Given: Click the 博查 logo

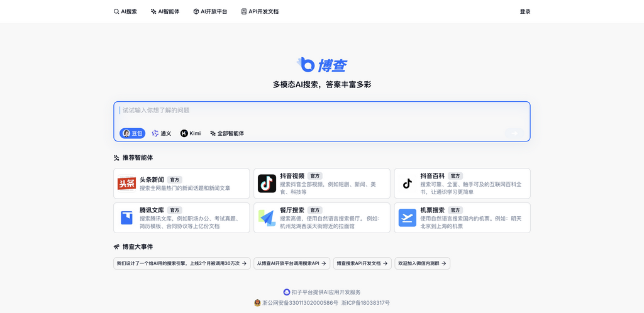Looking at the screenshot, I should coord(322,65).
